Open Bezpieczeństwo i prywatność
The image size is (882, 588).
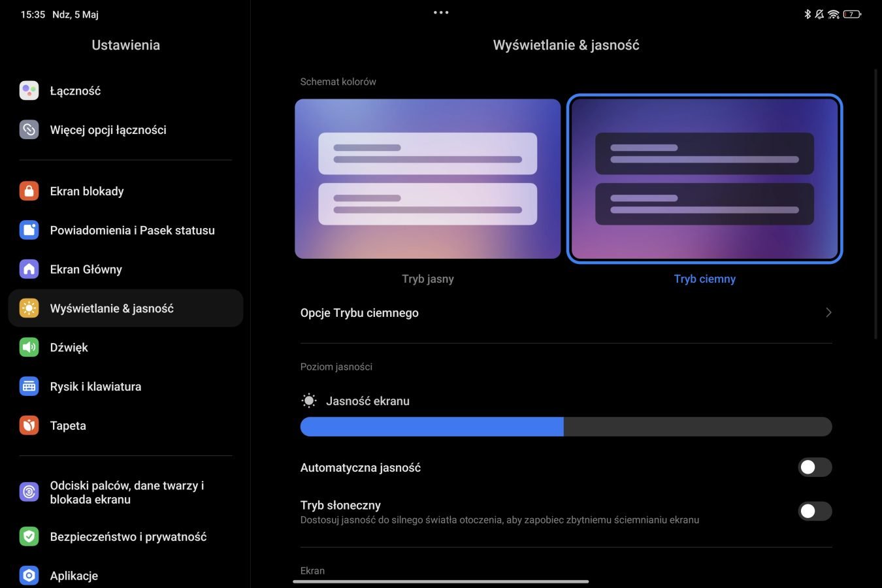coord(125,537)
